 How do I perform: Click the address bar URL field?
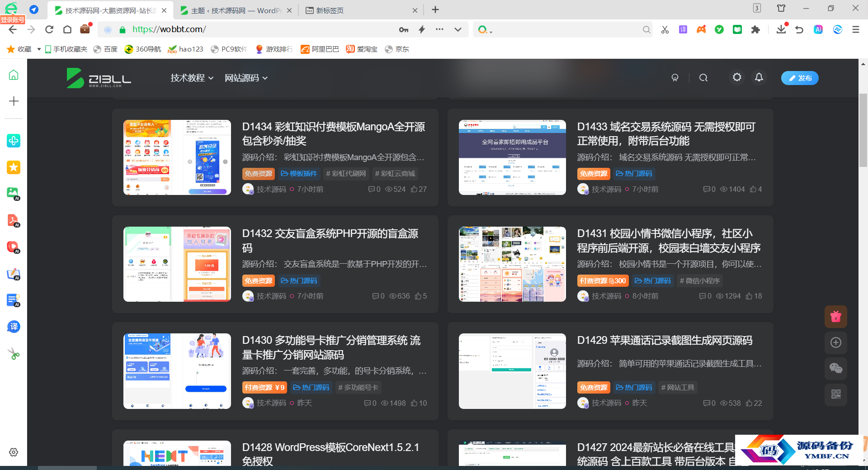coord(253,29)
